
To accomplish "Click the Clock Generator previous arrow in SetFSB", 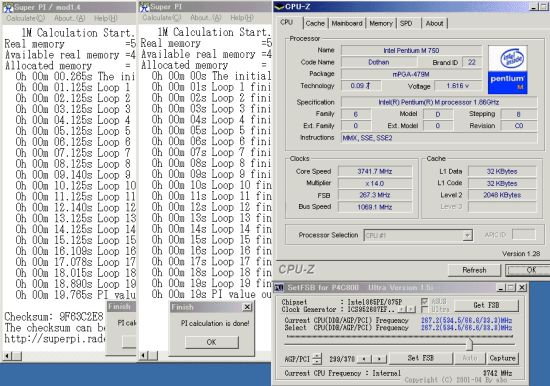I will click(403, 310).
